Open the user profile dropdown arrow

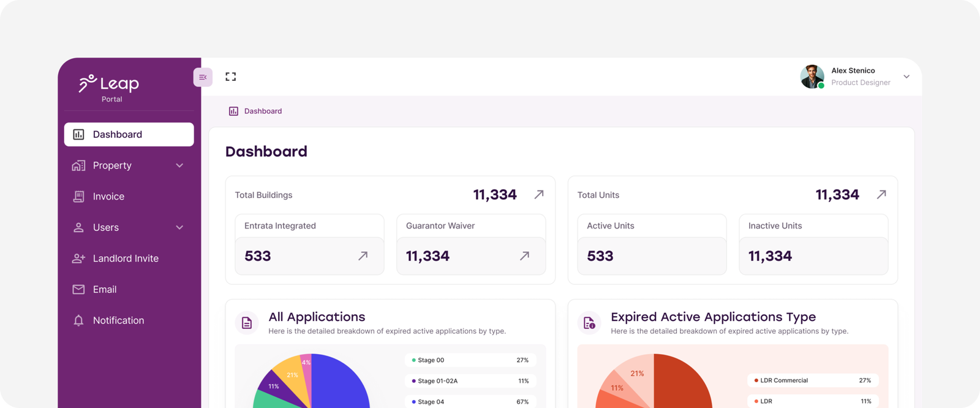(x=907, y=77)
